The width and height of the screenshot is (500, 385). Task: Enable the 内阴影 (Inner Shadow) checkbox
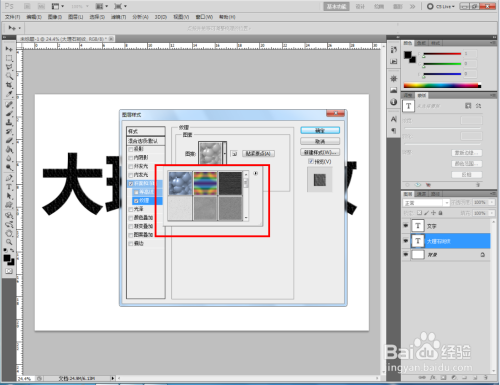point(131,157)
